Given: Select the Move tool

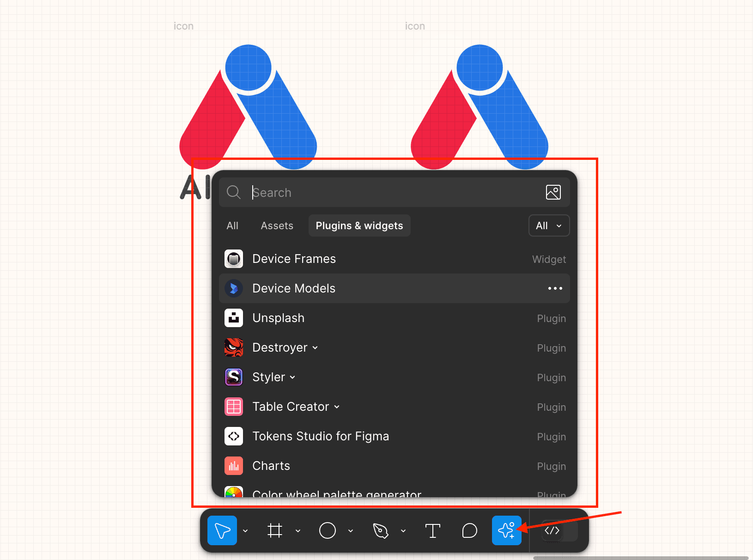Looking at the screenshot, I should [222, 530].
